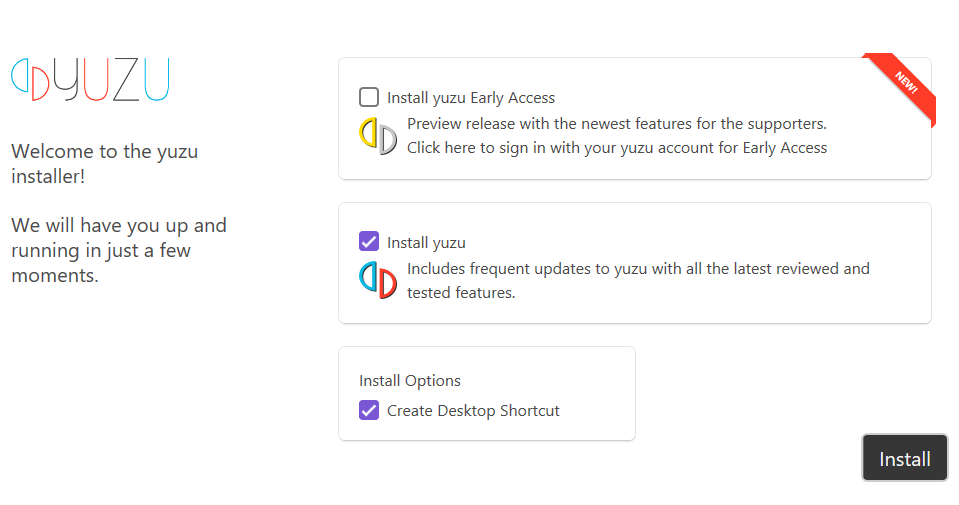Click the "Create Desktop Shortcut" label text
Image resolution: width=959 pixels, height=505 pixels.
[473, 411]
